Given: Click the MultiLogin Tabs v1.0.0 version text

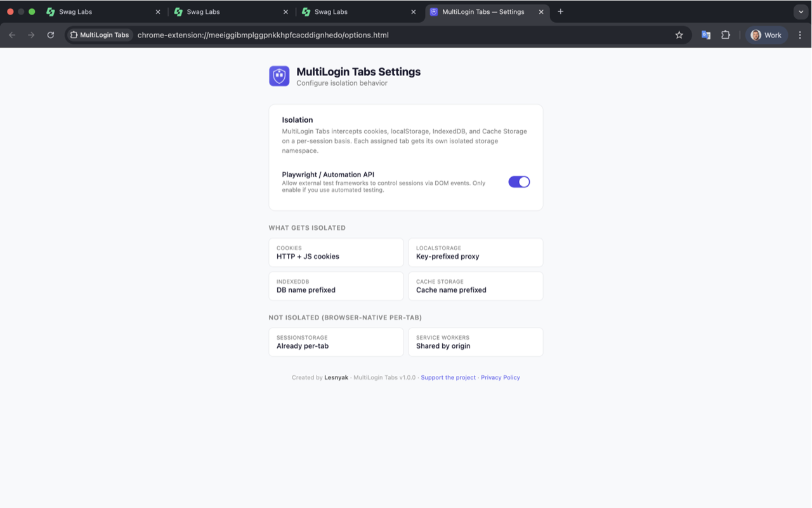Looking at the screenshot, I should tap(384, 377).
